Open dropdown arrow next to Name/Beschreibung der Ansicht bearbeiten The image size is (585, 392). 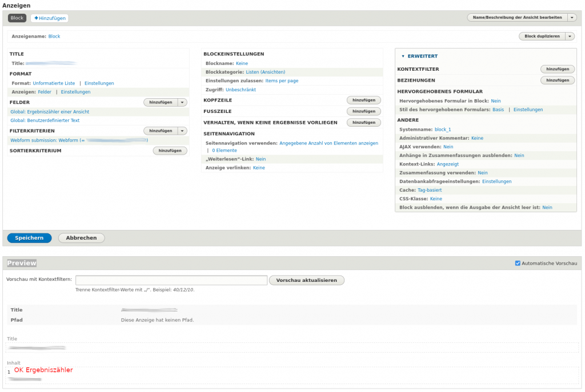pos(572,18)
